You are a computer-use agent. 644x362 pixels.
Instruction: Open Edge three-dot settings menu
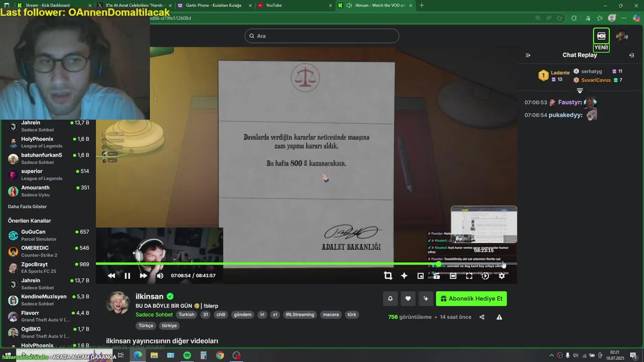[624, 18]
